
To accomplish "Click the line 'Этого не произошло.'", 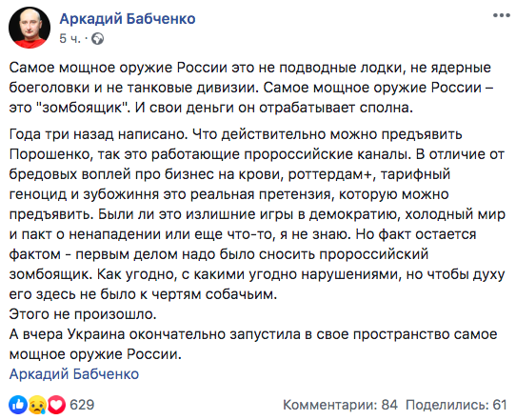I will (83, 314).
